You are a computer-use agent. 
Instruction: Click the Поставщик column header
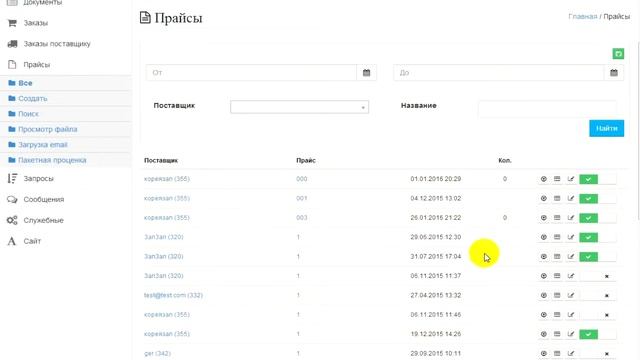pos(161,160)
